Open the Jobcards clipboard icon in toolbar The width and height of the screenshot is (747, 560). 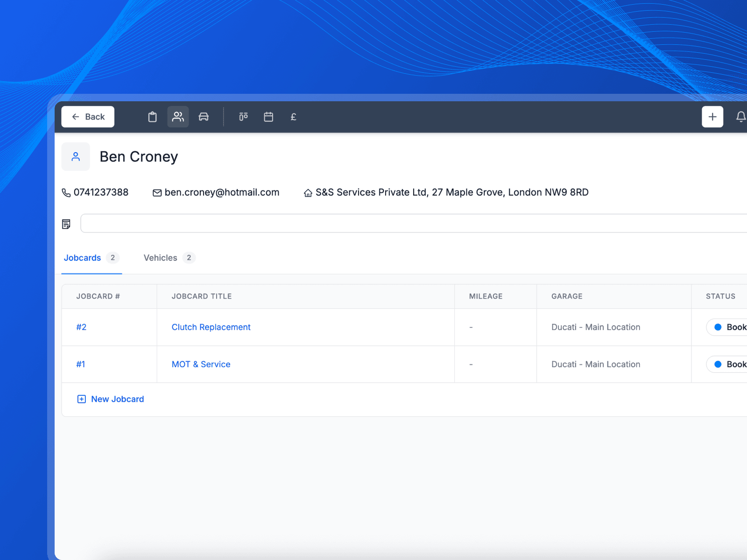pos(152,117)
